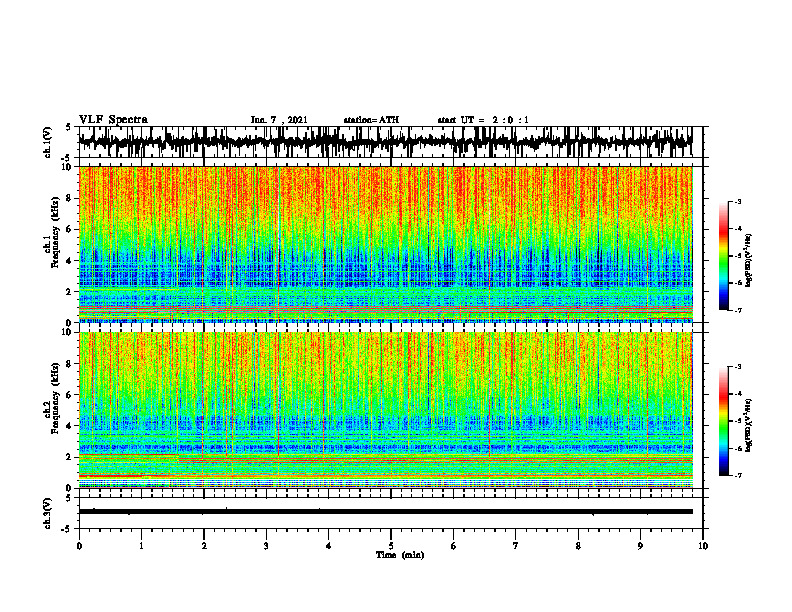Image resolution: width=792 pixels, height=612 pixels.
Task: Click the time axis tick label "8"
Action: (578, 546)
